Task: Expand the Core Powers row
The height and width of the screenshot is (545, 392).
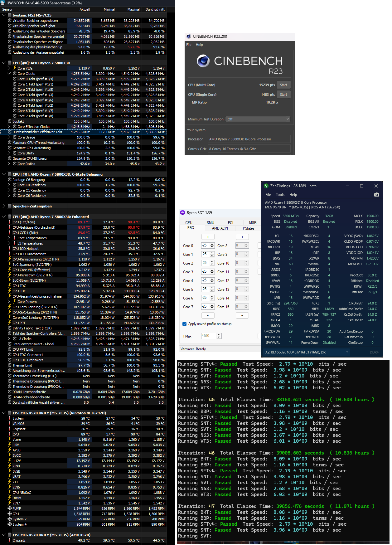Action: click(x=9, y=302)
